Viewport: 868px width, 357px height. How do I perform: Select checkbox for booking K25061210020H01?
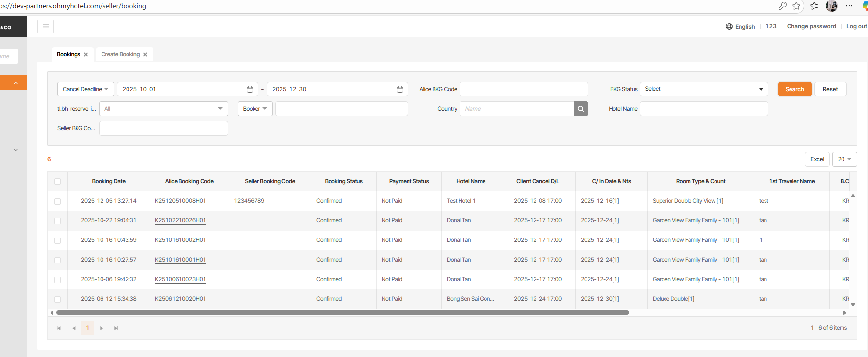coord(57,299)
